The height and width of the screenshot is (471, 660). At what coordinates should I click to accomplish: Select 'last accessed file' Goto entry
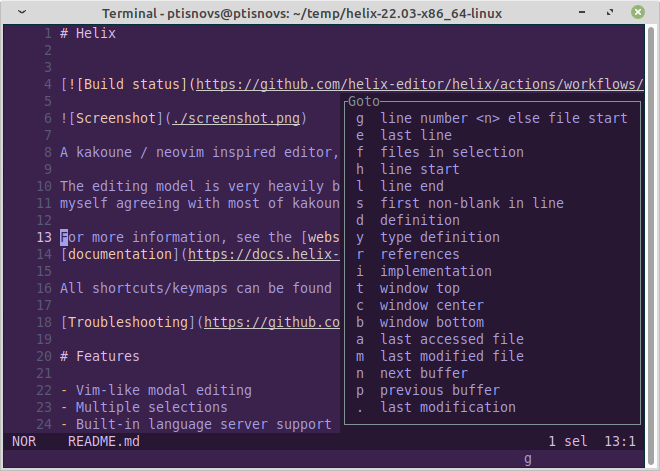(x=439, y=339)
